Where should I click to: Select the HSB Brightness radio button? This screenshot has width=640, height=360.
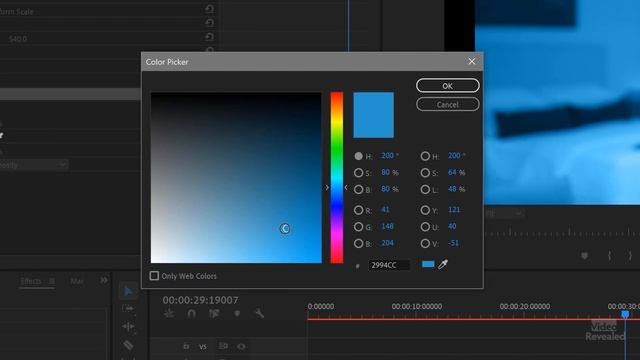(x=358, y=189)
